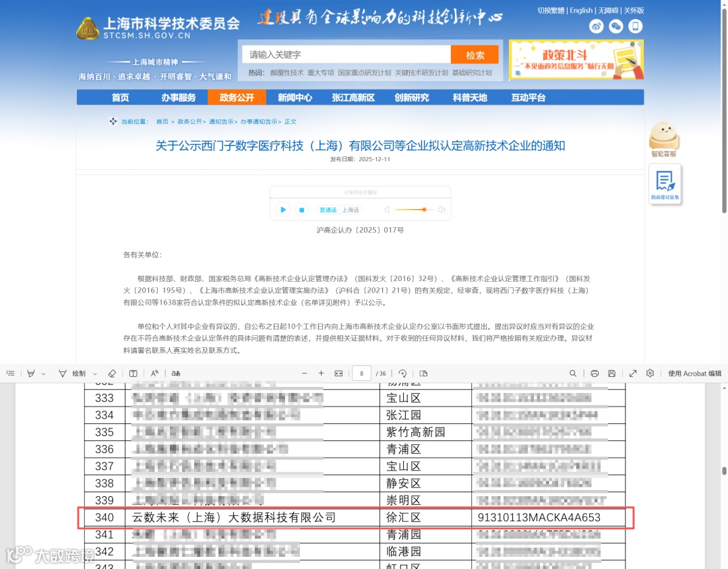Open the 首页 nav tab

click(x=120, y=98)
